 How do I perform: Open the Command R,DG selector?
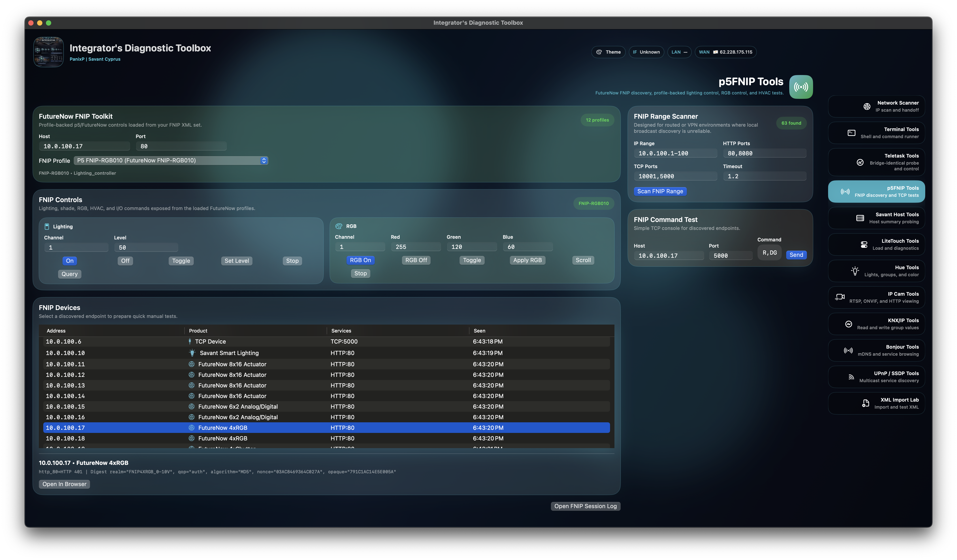tap(769, 253)
